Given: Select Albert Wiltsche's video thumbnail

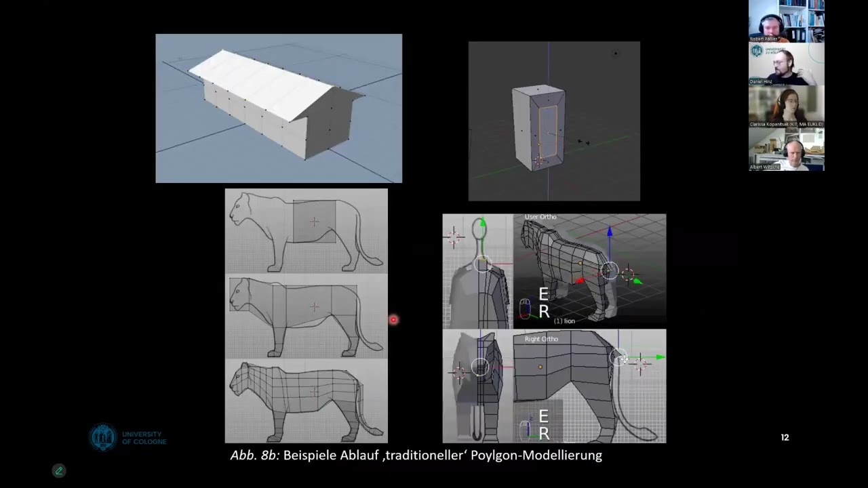Looking at the screenshot, I should [787, 150].
